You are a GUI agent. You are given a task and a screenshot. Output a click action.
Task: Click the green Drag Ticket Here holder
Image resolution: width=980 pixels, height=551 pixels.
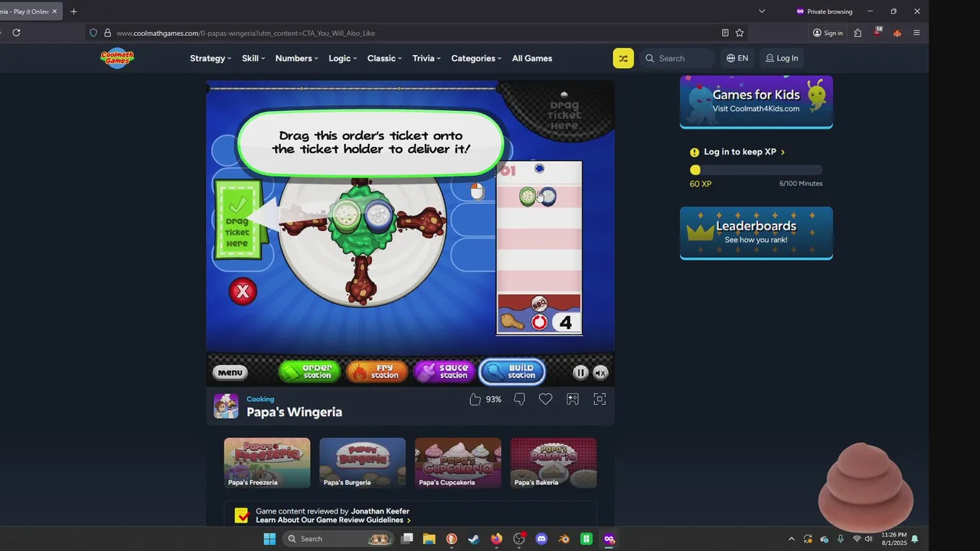click(x=237, y=220)
